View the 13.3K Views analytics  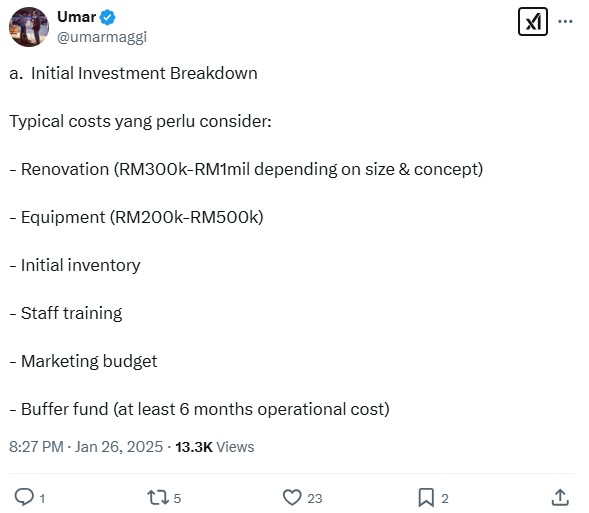point(214,447)
